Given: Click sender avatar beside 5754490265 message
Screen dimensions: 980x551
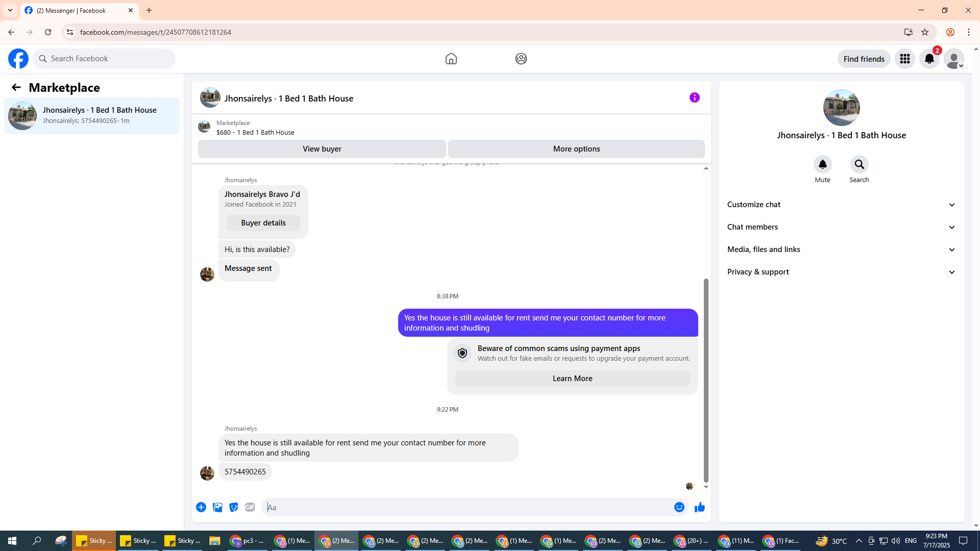Looking at the screenshot, I should pyautogui.click(x=207, y=473).
